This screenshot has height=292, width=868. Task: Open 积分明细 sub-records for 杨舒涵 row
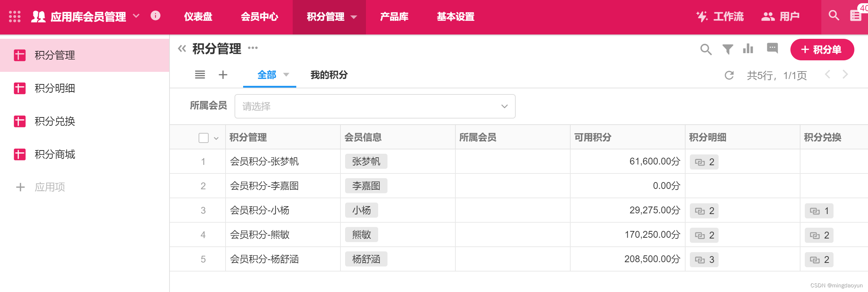(704, 260)
